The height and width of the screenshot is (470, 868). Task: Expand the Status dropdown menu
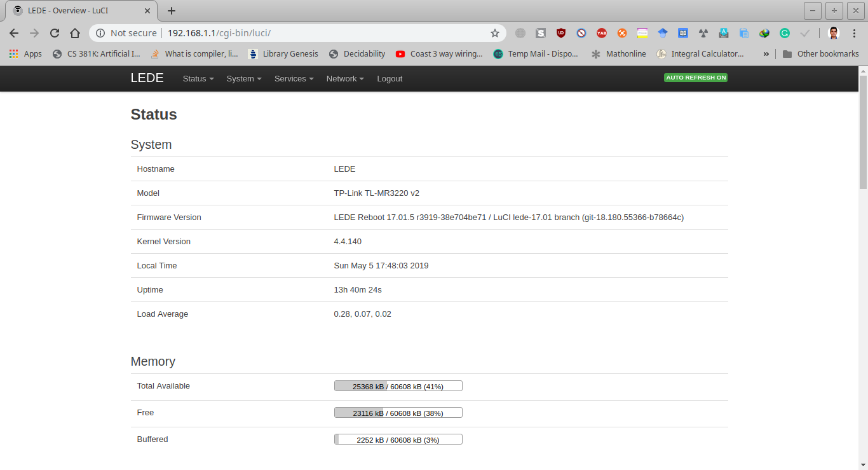point(198,79)
